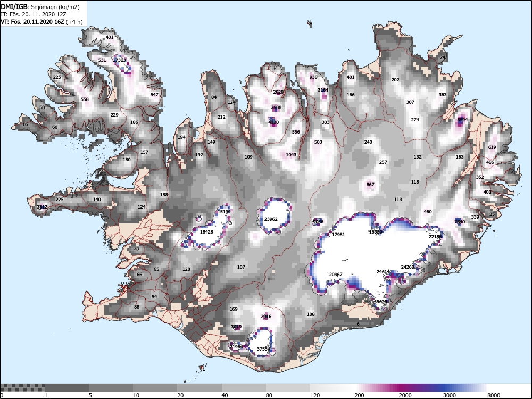Pick legend swatch between 1 and 5
This screenshot has width=532, height=399.
(66, 387)
